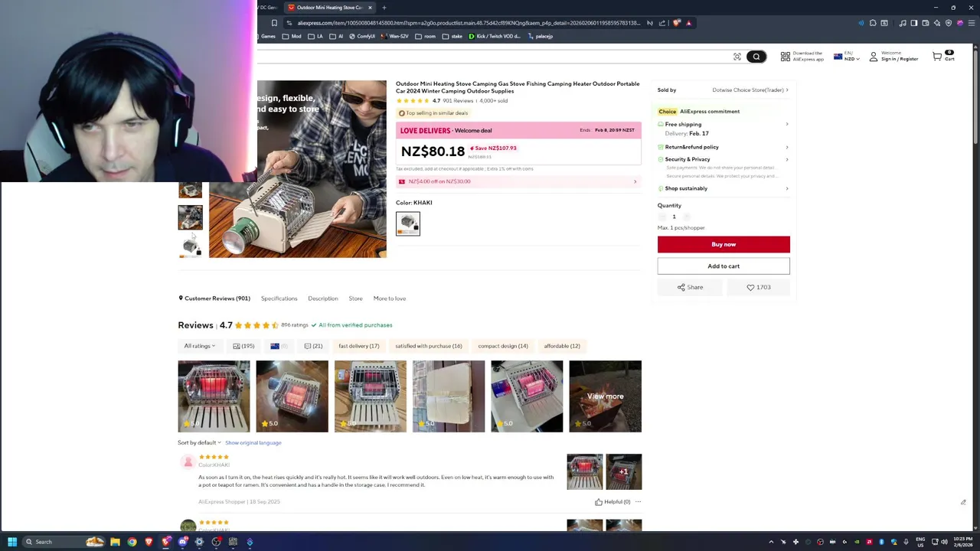Open the ComfyUI bookmark
980x551 pixels.
point(363,36)
